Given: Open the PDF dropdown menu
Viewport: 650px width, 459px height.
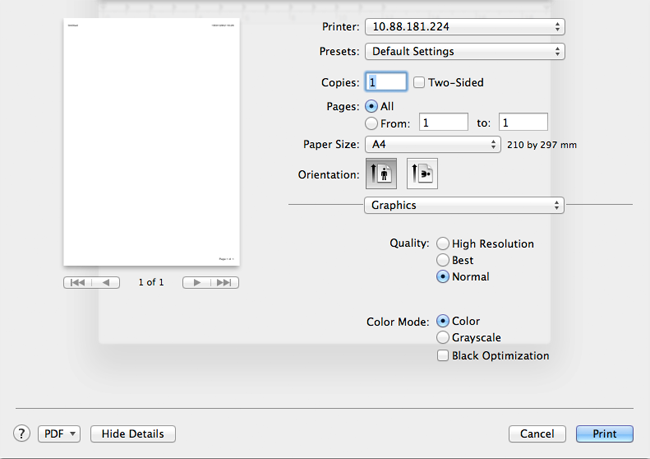Looking at the screenshot, I should [x=59, y=433].
